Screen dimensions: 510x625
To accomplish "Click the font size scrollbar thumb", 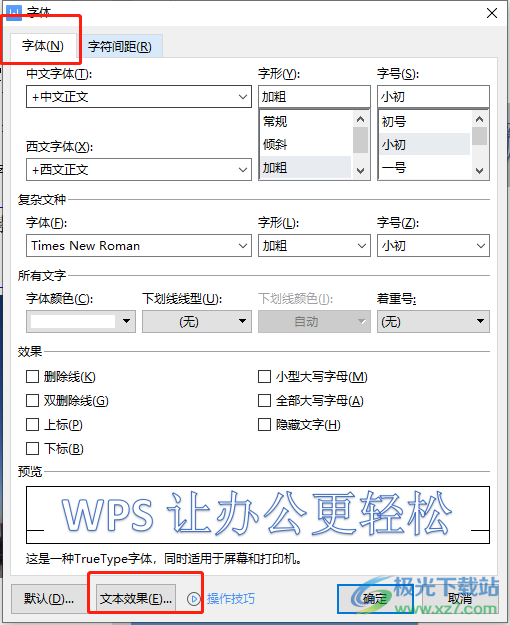I will (480, 136).
